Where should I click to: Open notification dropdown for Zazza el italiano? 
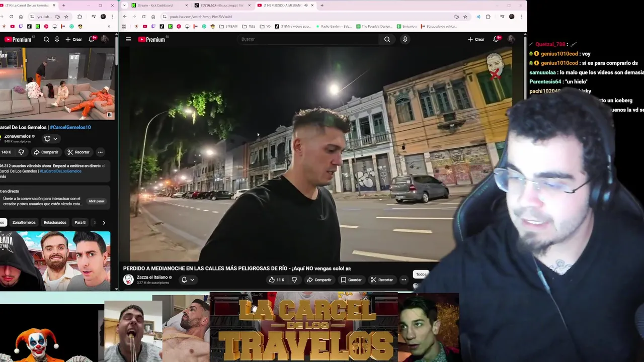click(187, 280)
